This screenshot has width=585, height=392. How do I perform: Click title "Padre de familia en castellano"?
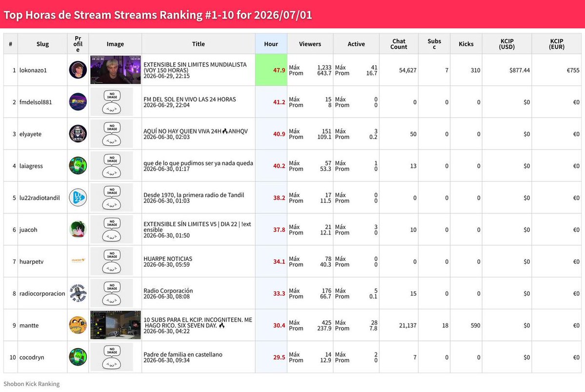tap(183, 354)
